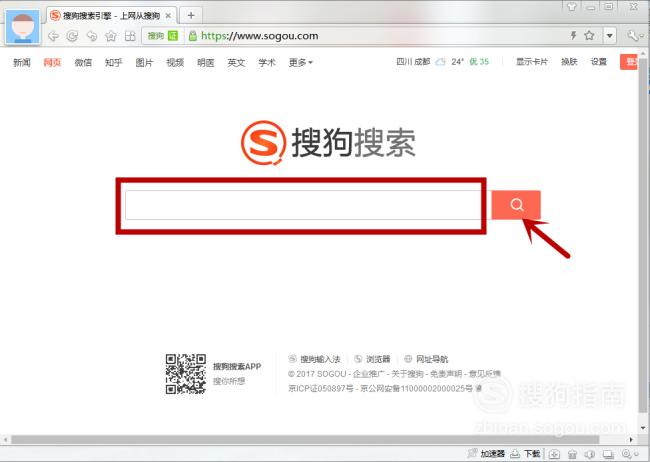Close the 搜狗搜索引擎 tab
Screen dimensions: 650x462
(168, 16)
